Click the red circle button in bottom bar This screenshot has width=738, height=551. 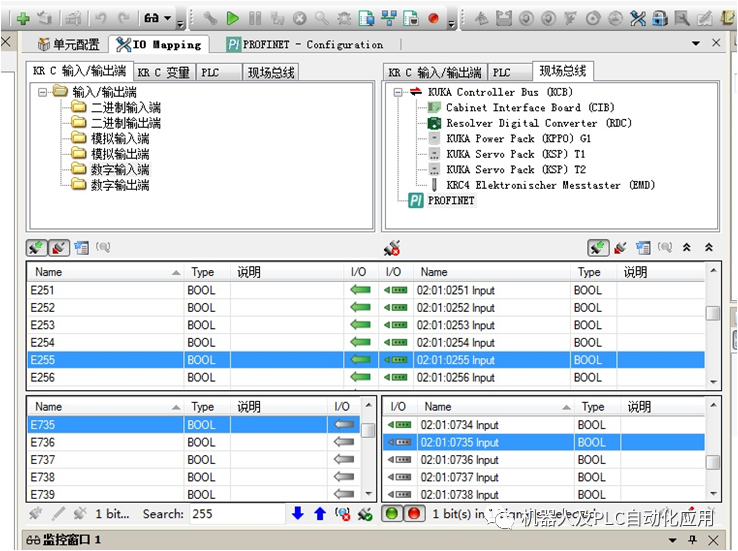point(413,514)
